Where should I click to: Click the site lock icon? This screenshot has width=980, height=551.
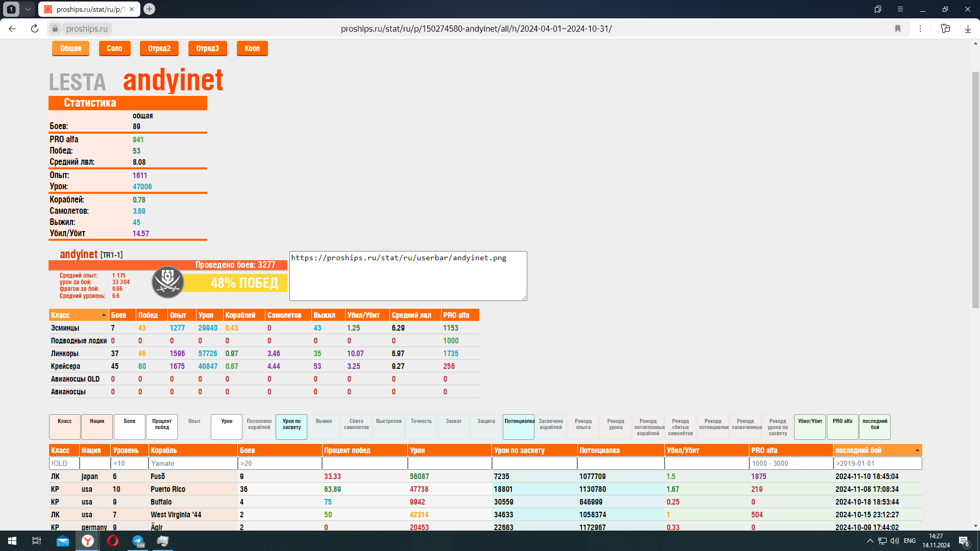coord(55,29)
